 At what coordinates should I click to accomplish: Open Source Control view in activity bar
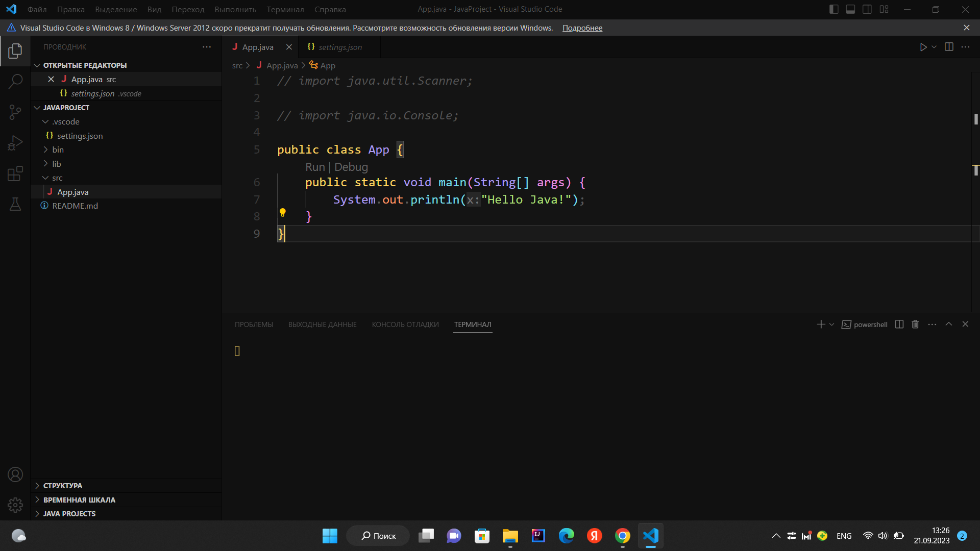pyautogui.click(x=15, y=112)
